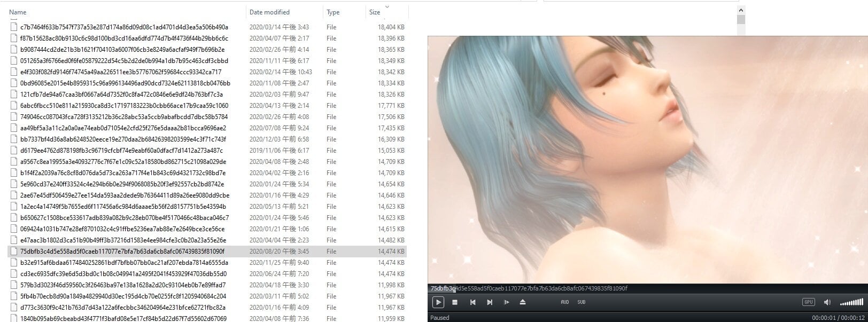Click the file icon of a9567c8ea19955 row
This screenshot has width=868, height=322.
[14, 162]
